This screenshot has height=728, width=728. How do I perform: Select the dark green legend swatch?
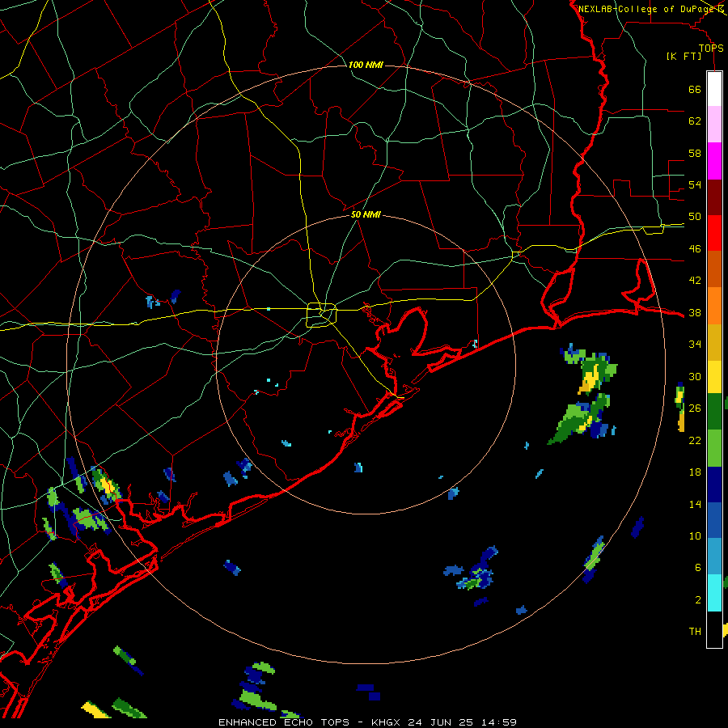pyautogui.click(x=714, y=412)
